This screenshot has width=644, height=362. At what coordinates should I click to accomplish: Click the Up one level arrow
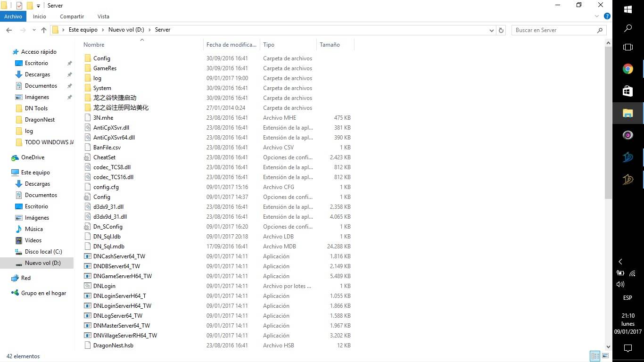(44, 30)
